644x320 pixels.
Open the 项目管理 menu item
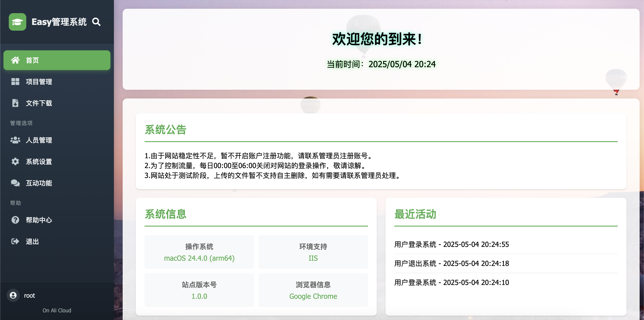coord(39,82)
